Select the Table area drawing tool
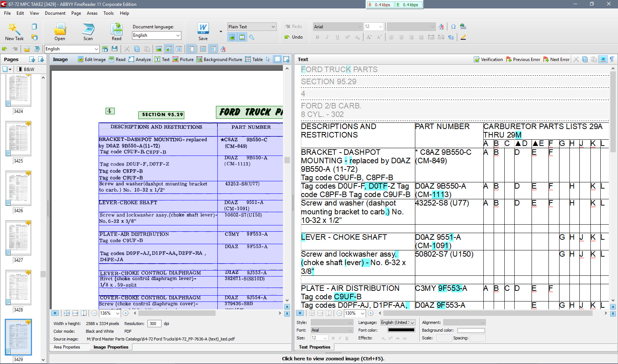This screenshot has width=618, height=364. 254,59
